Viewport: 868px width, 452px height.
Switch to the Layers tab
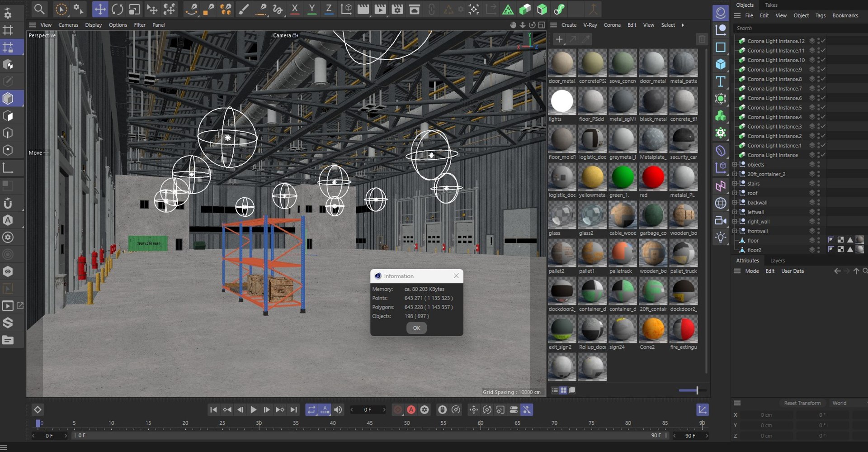click(x=778, y=261)
